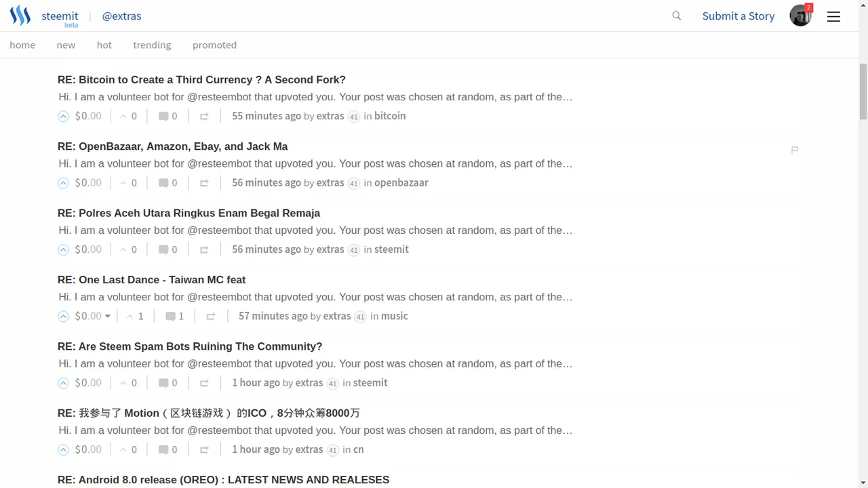Open comments on Steem Spam Bots post

tap(167, 383)
